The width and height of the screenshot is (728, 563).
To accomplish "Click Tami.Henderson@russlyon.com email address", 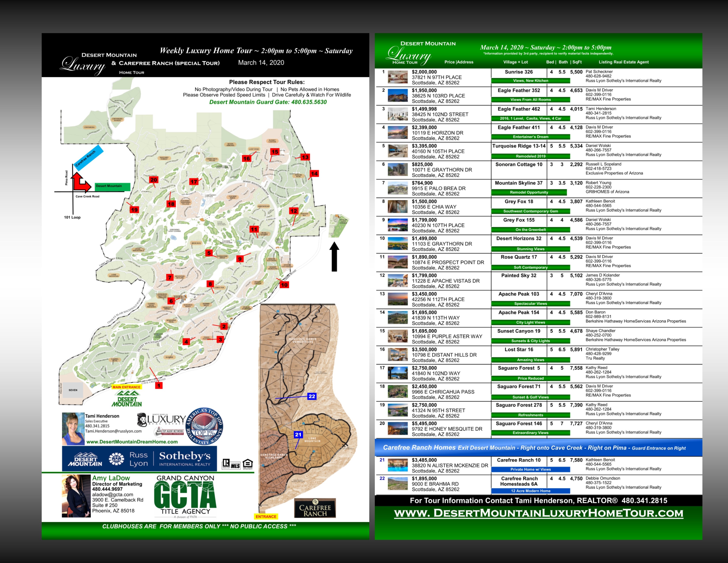I will point(113,431).
